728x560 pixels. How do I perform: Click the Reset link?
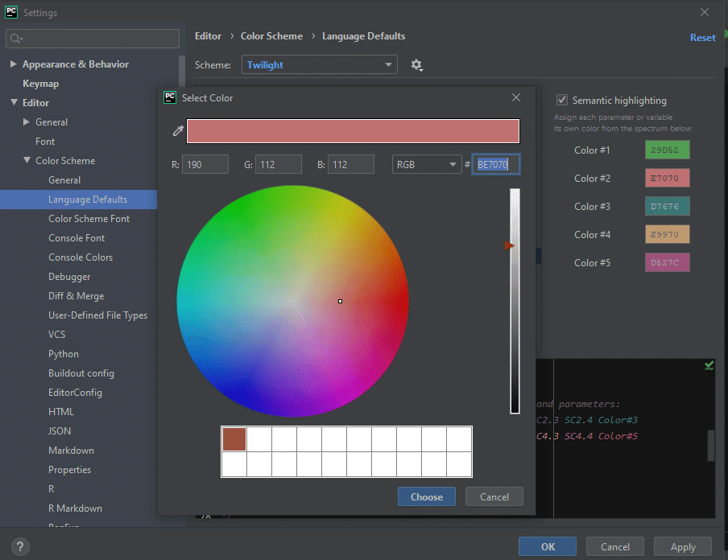702,38
